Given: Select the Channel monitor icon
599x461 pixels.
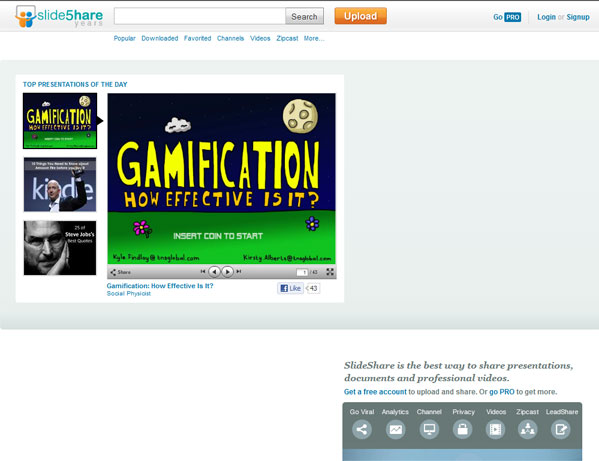Looking at the screenshot, I should point(429,429).
